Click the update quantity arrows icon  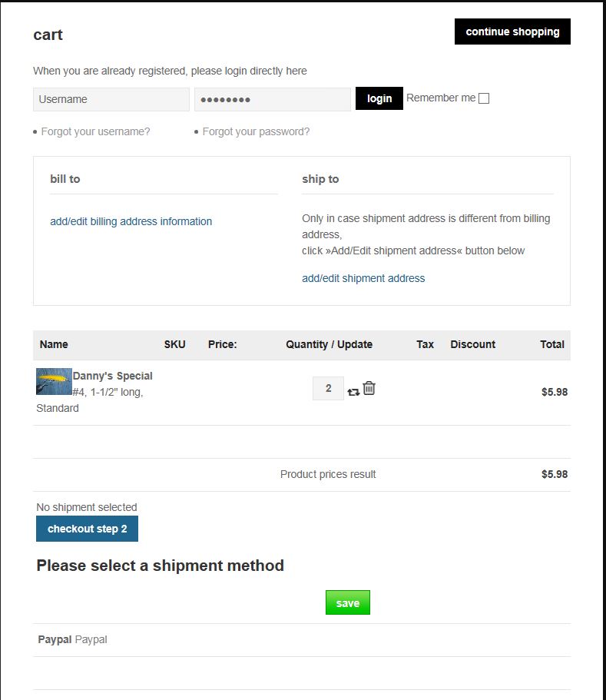[353, 391]
